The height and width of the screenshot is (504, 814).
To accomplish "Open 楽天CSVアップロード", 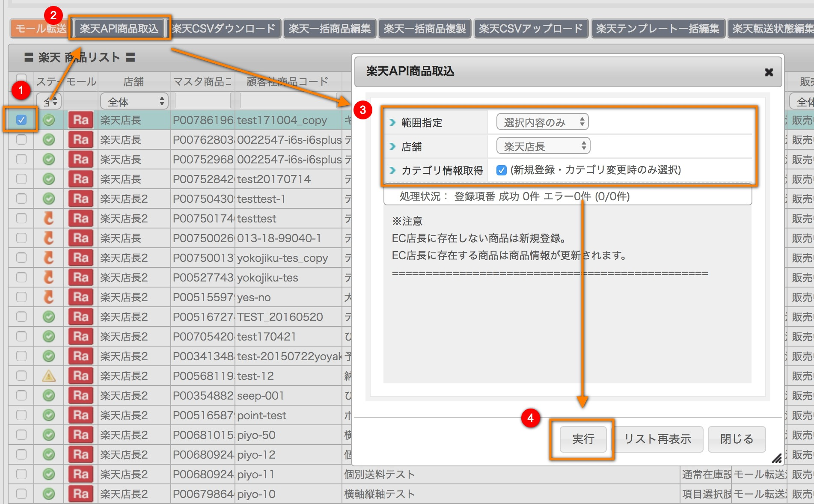I will [531, 29].
